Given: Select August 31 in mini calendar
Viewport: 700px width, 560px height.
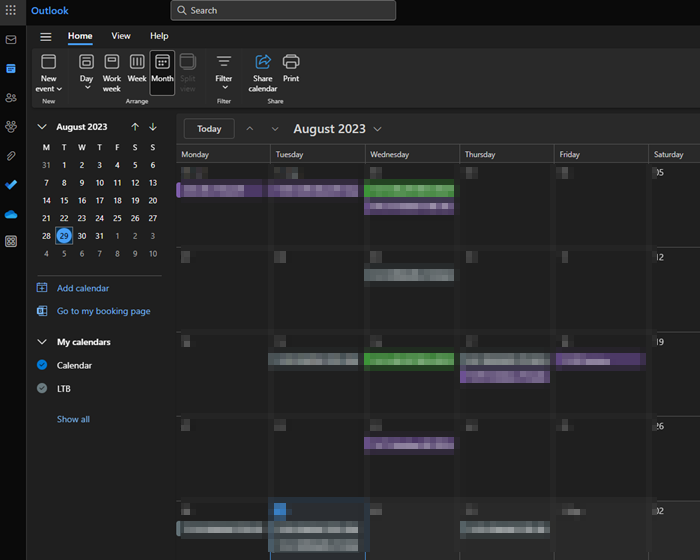Looking at the screenshot, I should pyautogui.click(x=99, y=236).
